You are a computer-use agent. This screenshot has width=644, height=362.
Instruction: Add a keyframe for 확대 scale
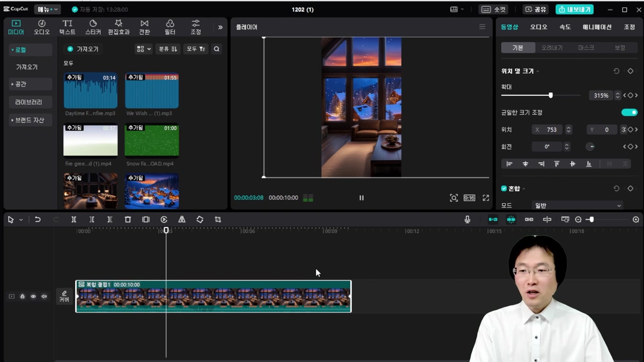pyautogui.click(x=631, y=96)
